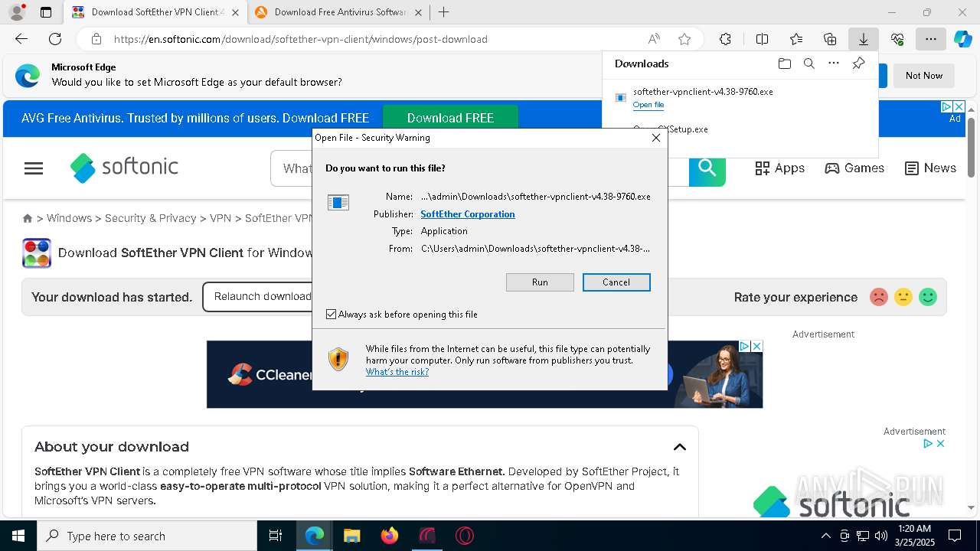The height and width of the screenshot is (551, 980).
Task: Rate experience with sad red face
Action: [x=879, y=297]
